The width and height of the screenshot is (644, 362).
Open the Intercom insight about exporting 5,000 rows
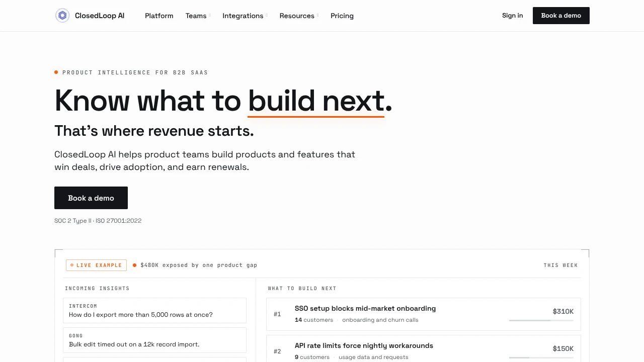154,310
